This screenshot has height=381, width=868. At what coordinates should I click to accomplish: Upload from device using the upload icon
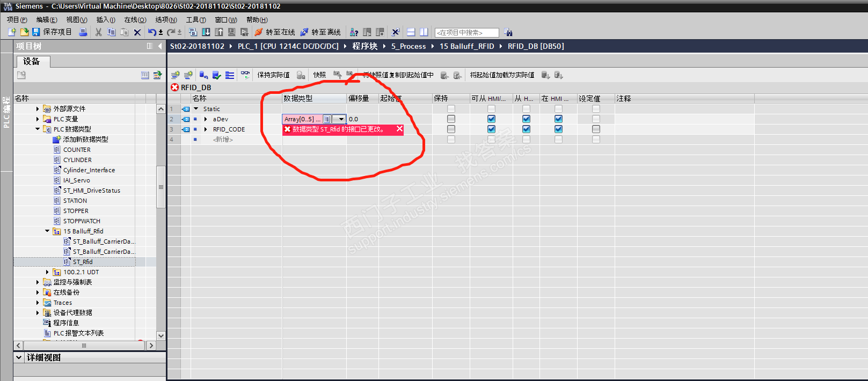tap(219, 32)
